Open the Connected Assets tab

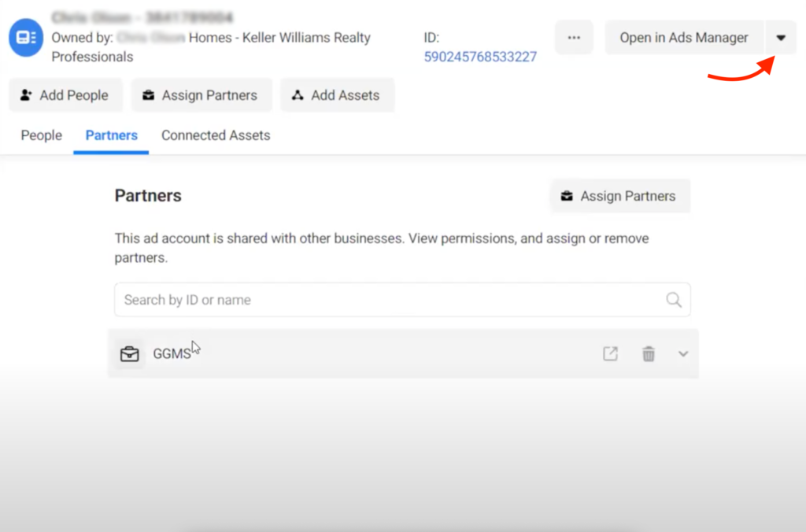216,135
